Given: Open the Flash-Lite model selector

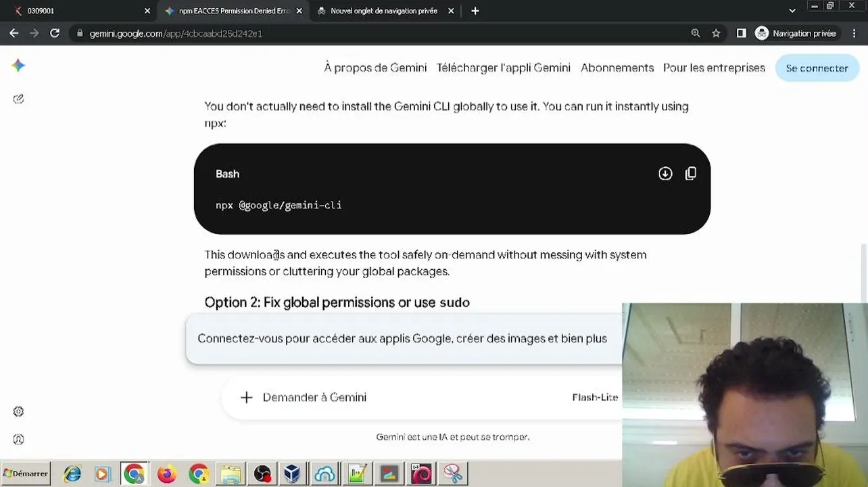Looking at the screenshot, I should [x=595, y=397].
